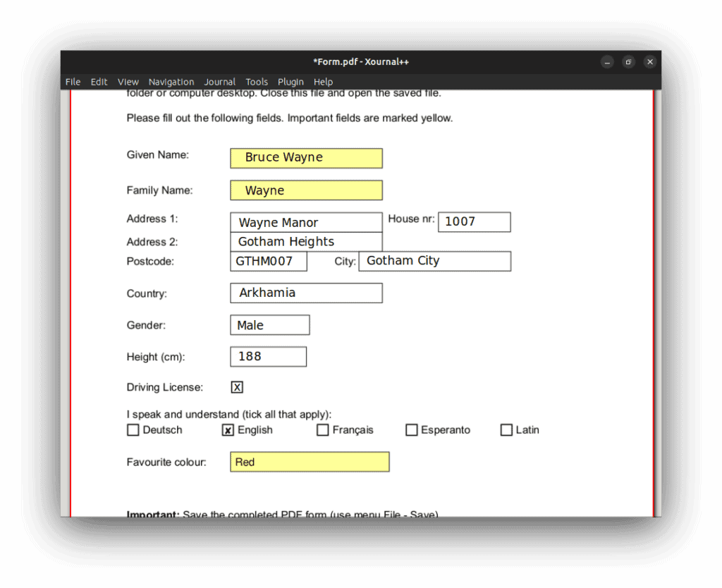
Task: Open the Navigation menu
Action: (x=171, y=82)
